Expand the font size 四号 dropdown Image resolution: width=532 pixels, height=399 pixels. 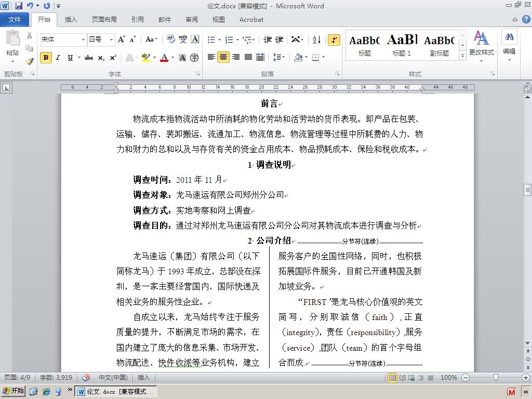click(x=111, y=39)
